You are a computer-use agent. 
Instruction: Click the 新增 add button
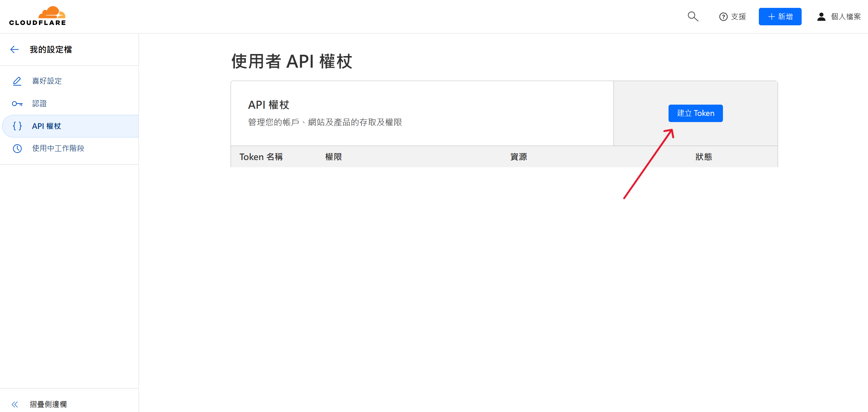(780, 17)
